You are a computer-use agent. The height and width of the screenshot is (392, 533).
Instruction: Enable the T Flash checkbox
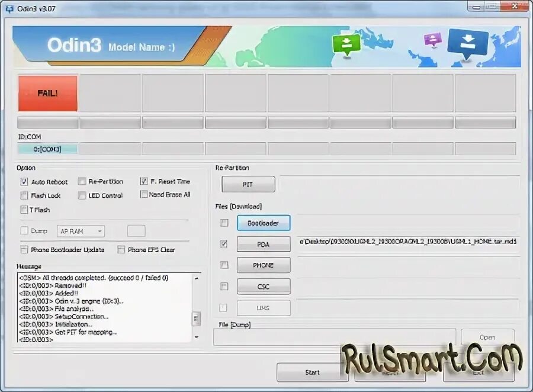point(24,210)
